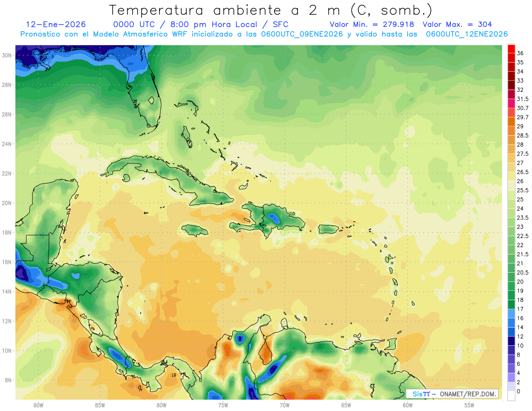Click the '90W' longitude axis label

point(38,405)
